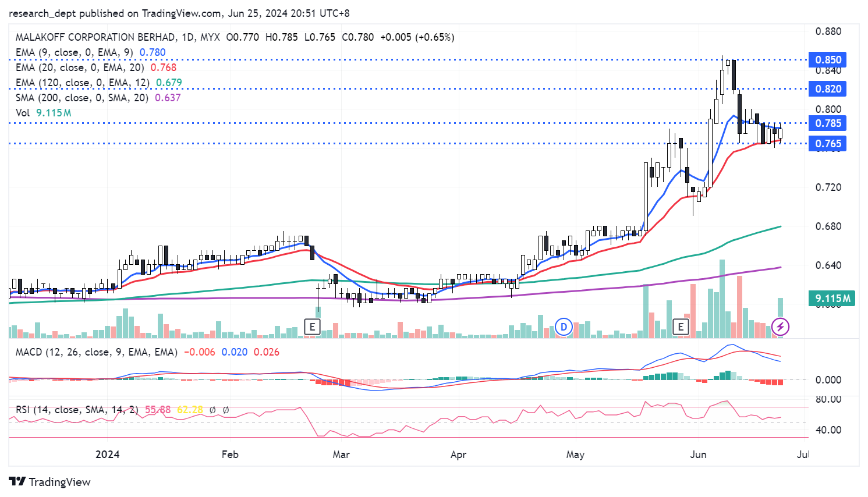Select the 0.765 price level label
Screen dimensions: 868x497
point(827,144)
